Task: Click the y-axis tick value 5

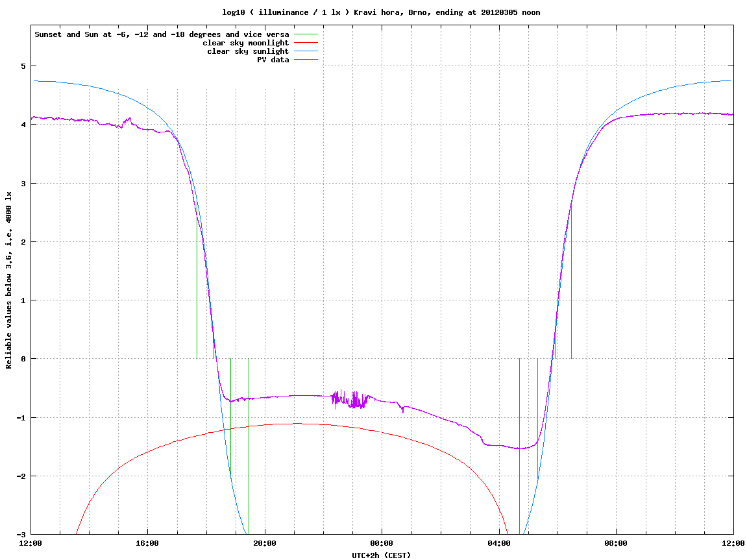Action: 23,66
